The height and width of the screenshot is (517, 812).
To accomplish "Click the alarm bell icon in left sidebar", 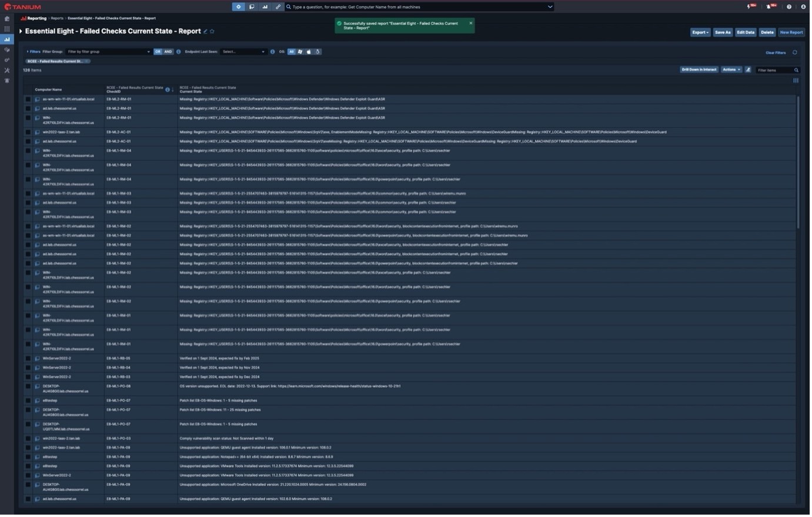I will 7,80.
